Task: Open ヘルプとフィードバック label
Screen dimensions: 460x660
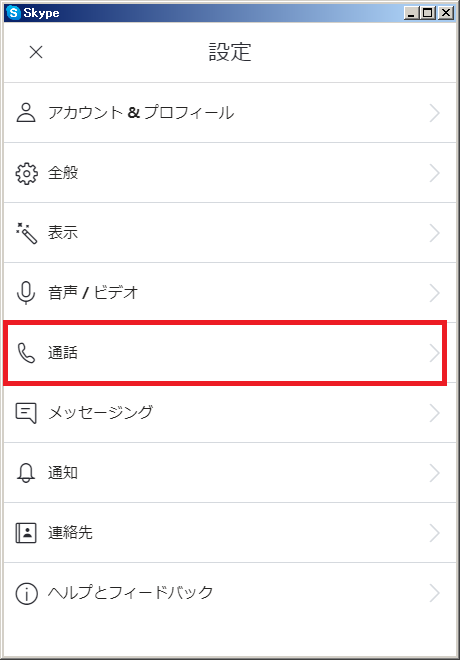Action: pos(130,593)
